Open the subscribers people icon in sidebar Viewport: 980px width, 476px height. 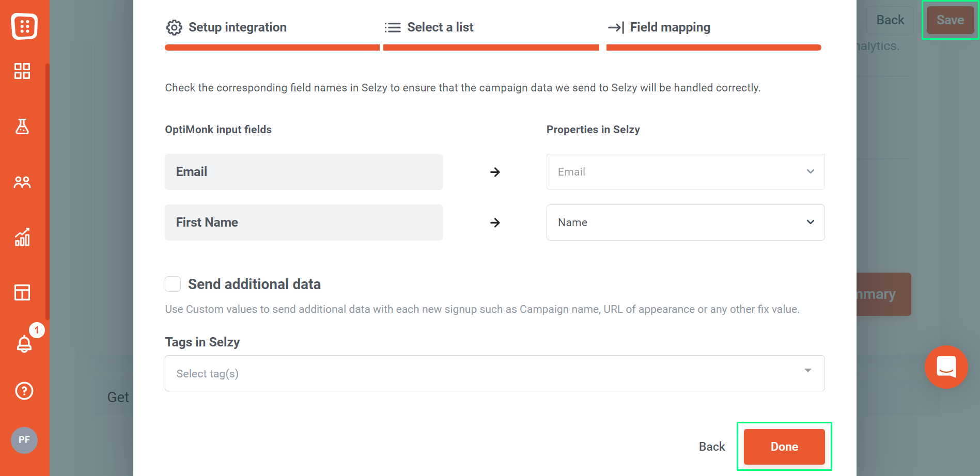(22, 182)
